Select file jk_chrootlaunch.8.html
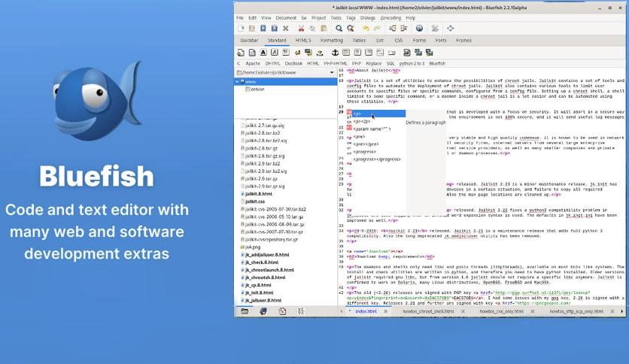629x364 pixels. 269,270
